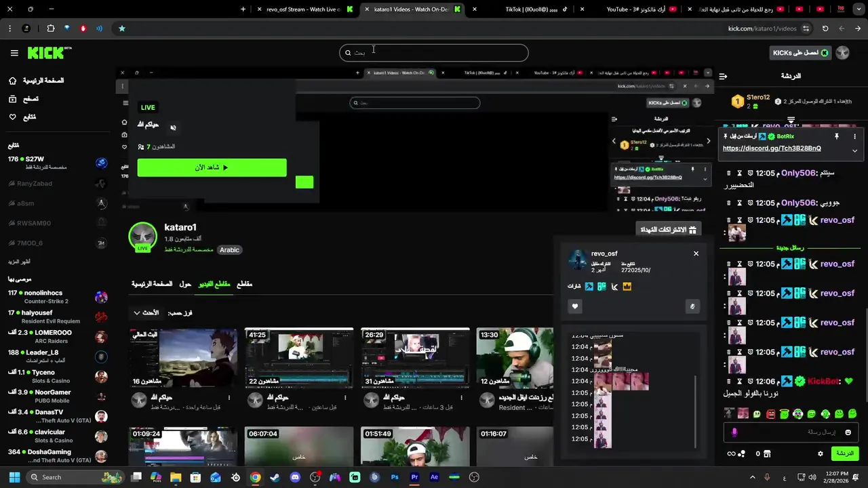Go to Home page in sidebar
The image size is (868, 488).
pos(37,81)
